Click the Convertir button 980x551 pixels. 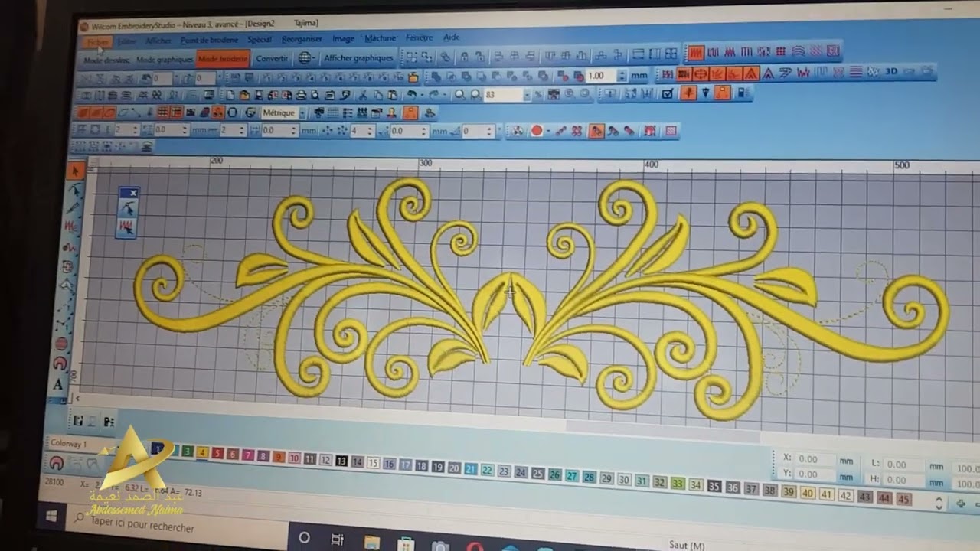[272, 58]
